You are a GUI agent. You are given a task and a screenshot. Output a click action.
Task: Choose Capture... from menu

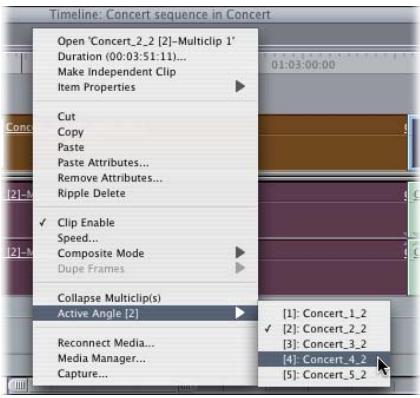tap(145, 374)
